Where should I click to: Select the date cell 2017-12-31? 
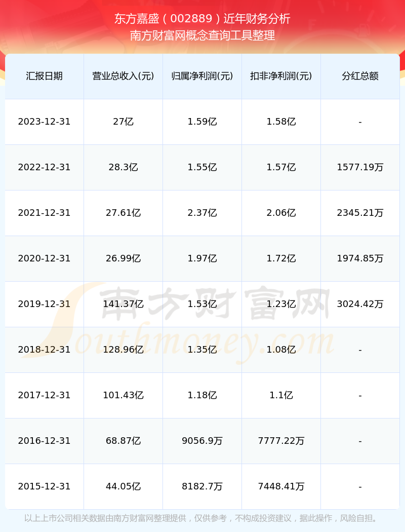point(44,395)
